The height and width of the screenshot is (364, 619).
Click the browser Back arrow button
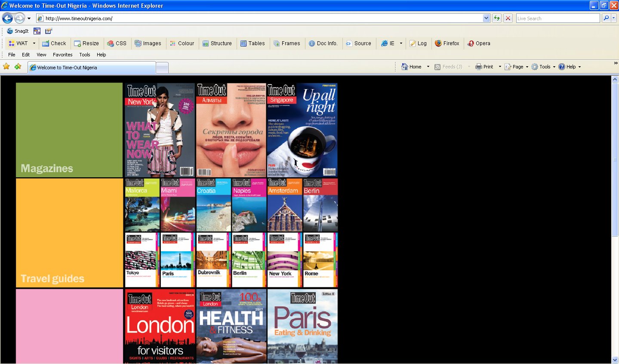click(7, 18)
